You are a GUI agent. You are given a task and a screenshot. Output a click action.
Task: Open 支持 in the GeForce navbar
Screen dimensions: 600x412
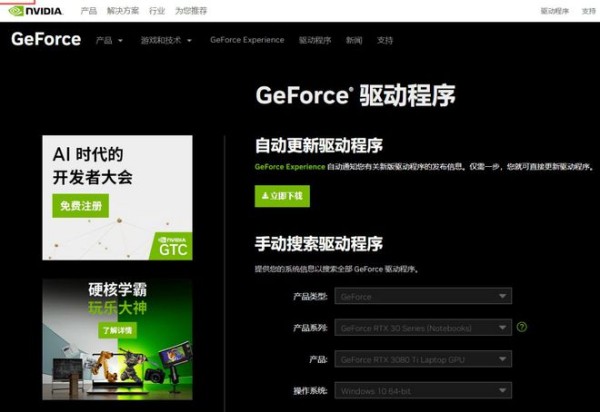click(385, 41)
